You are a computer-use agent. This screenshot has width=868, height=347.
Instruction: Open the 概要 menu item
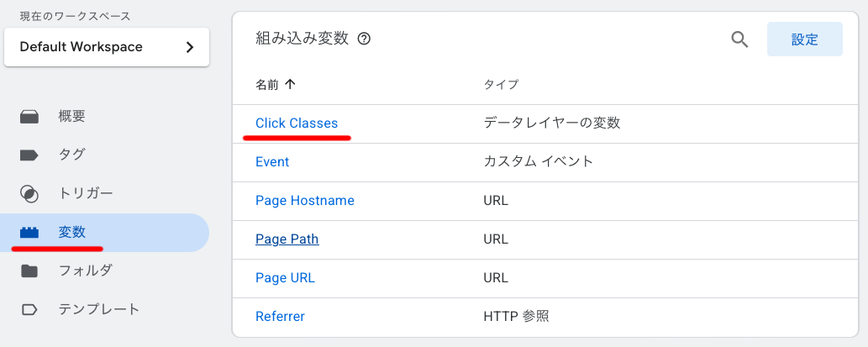pyautogui.click(x=71, y=117)
